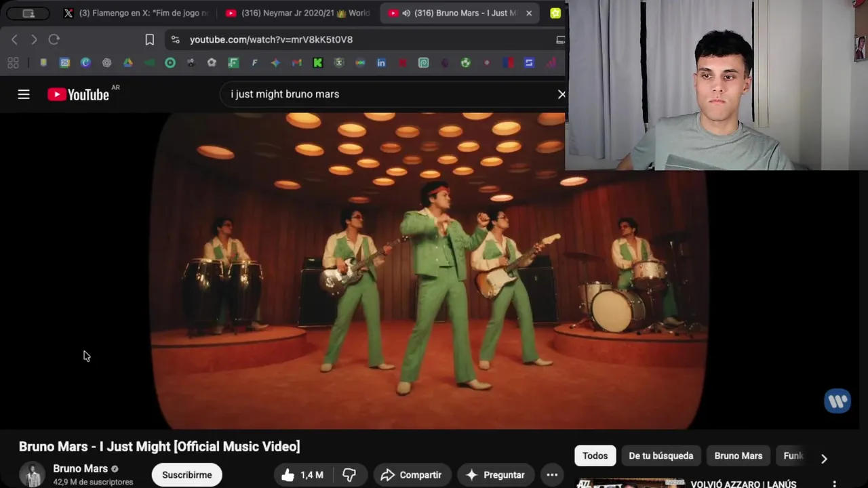Open the teal spiral bookmark icon
This screenshot has width=868, height=488.
click(423, 63)
